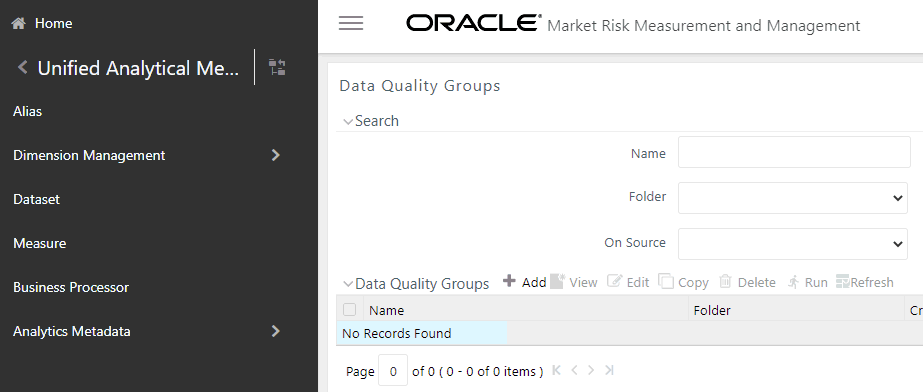Click the Delete trash icon
Viewport: 923px width, 392px height.
725,281
